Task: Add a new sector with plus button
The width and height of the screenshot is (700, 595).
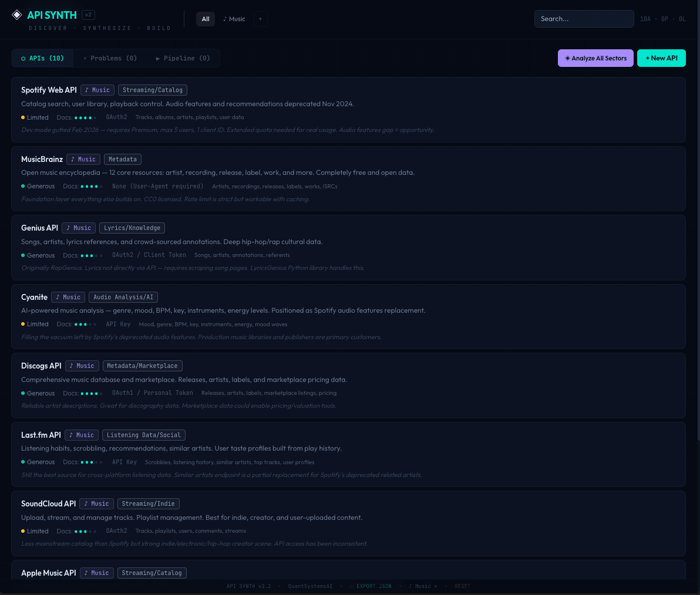Action: pyautogui.click(x=261, y=19)
